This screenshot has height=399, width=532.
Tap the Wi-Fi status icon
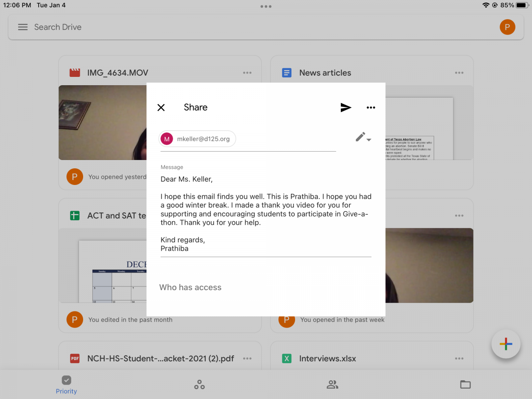[486, 5]
